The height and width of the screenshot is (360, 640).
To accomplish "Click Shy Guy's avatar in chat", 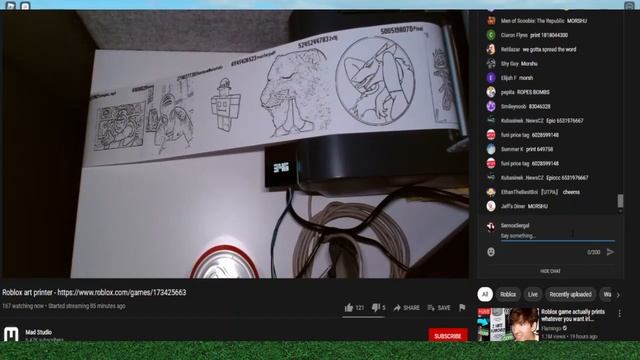I will coord(491,63).
